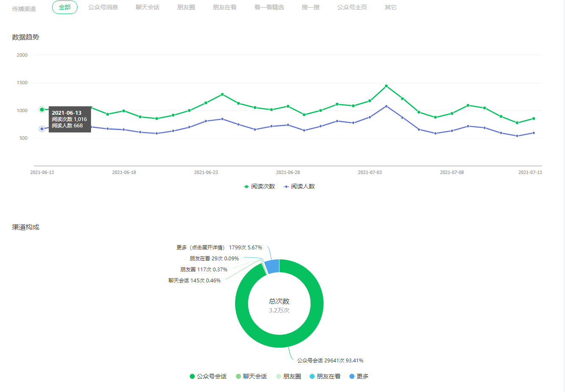This screenshot has height=392, width=565.
Task: Toggle 阅读人数 series in line chart legend
Action: (299, 186)
